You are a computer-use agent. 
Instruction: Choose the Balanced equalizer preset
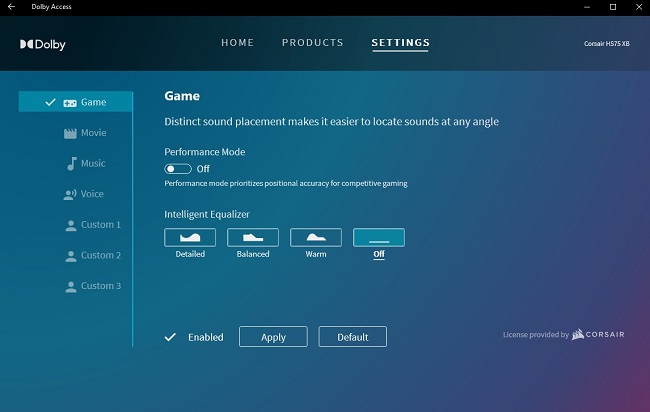pyautogui.click(x=253, y=238)
